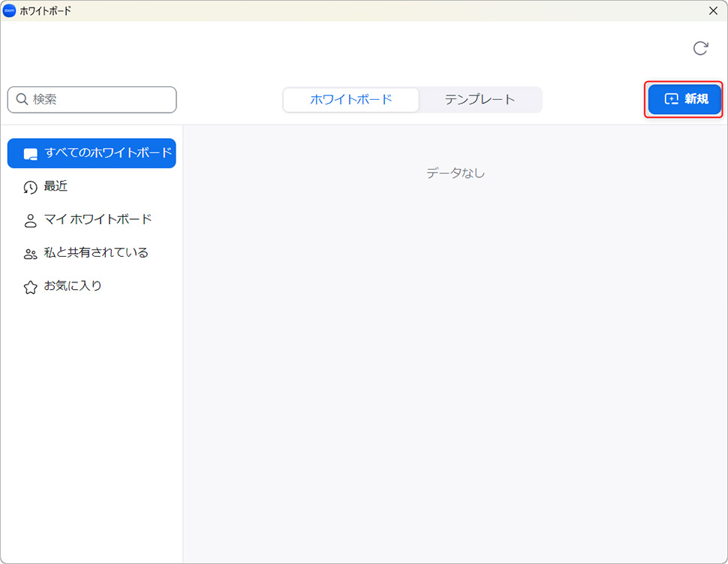Select すべてのホワイトボード in sidebar

(92, 153)
